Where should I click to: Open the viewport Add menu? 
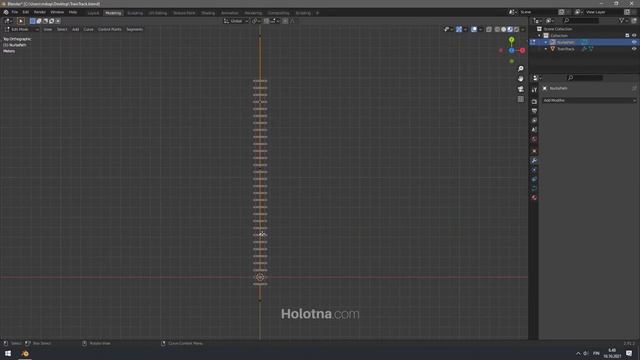tap(76, 29)
